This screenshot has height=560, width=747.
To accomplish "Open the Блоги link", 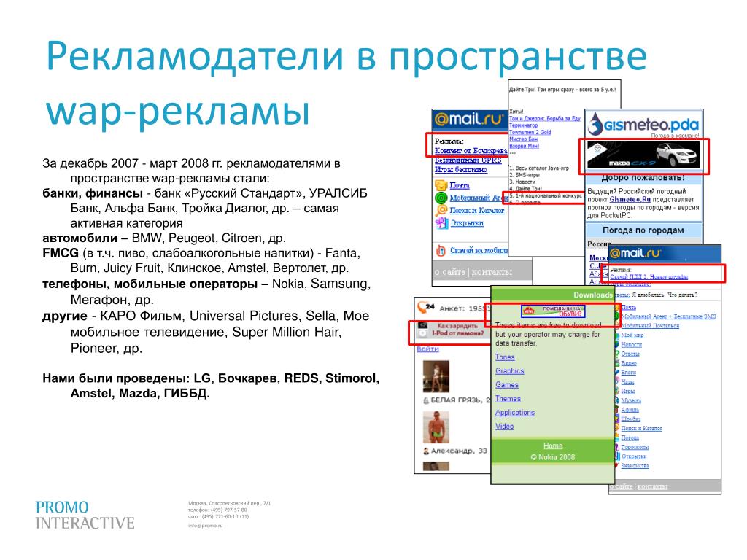I will coord(628,373).
